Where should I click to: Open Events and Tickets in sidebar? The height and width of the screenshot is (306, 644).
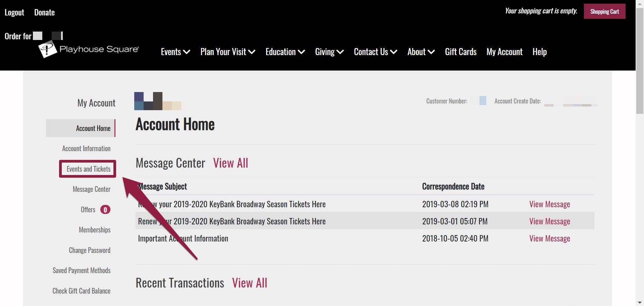pyautogui.click(x=88, y=169)
